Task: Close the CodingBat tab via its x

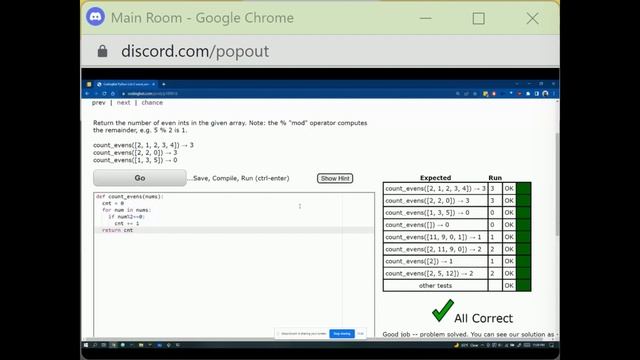Action: pyautogui.click(x=153, y=84)
